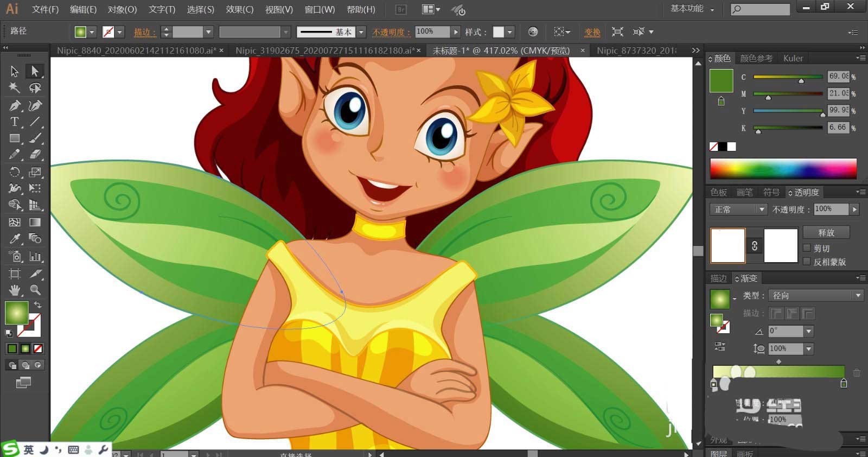Open the gradient aspect ratio 100% dropdown
868x457 pixels.
click(809, 348)
